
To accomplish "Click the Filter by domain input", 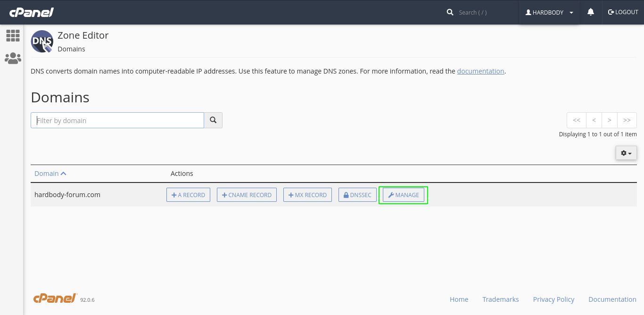I will (x=117, y=120).
